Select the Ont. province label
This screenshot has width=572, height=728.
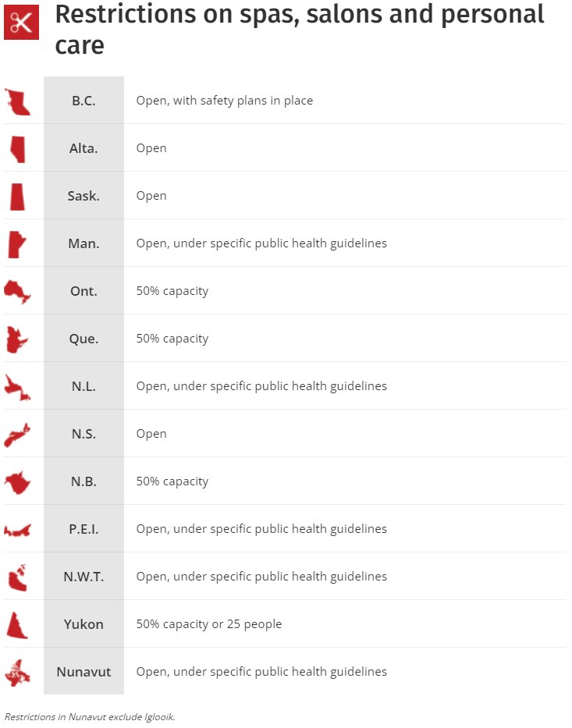[83, 291]
